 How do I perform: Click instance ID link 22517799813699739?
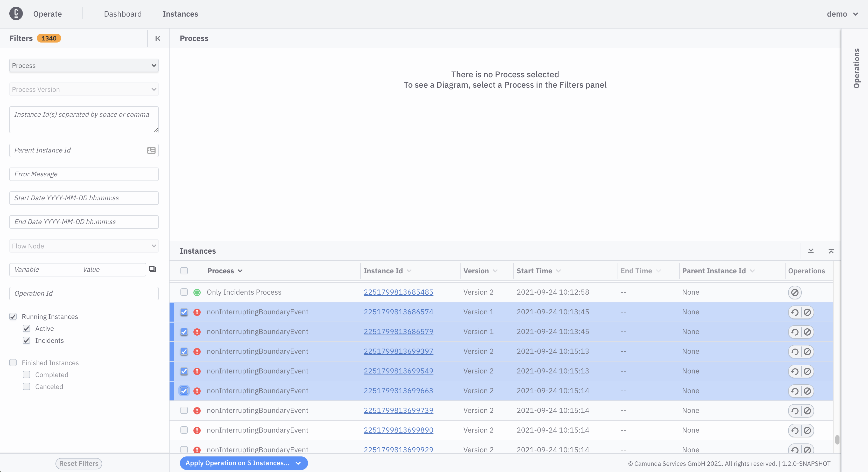click(398, 410)
